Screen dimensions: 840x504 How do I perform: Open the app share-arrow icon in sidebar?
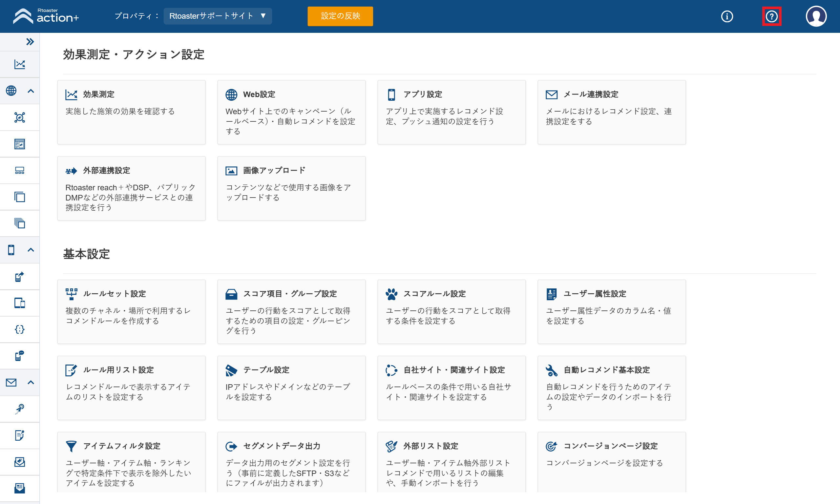coord(20,277)
